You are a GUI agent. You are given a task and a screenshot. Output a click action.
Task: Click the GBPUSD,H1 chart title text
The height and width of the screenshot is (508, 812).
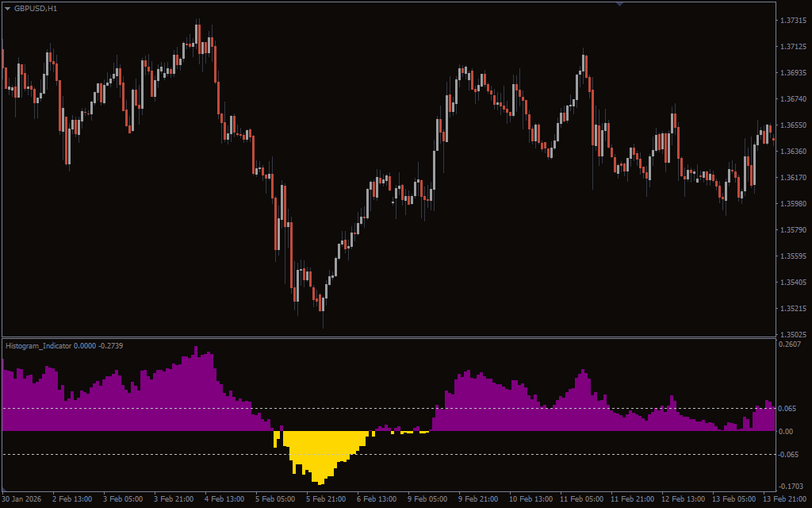(36, 9)
